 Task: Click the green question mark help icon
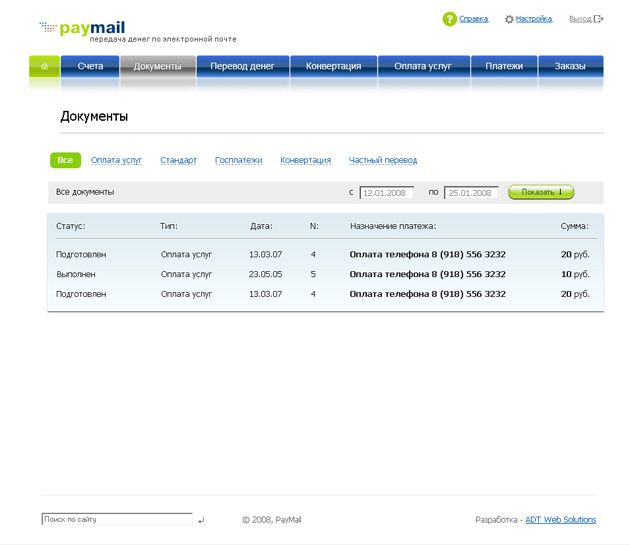click(x=450, y=18)
